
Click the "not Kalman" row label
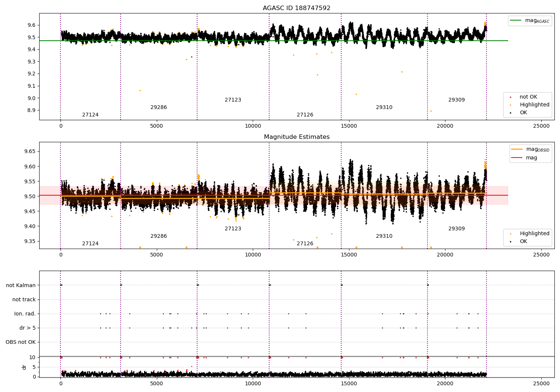[21, 285]
